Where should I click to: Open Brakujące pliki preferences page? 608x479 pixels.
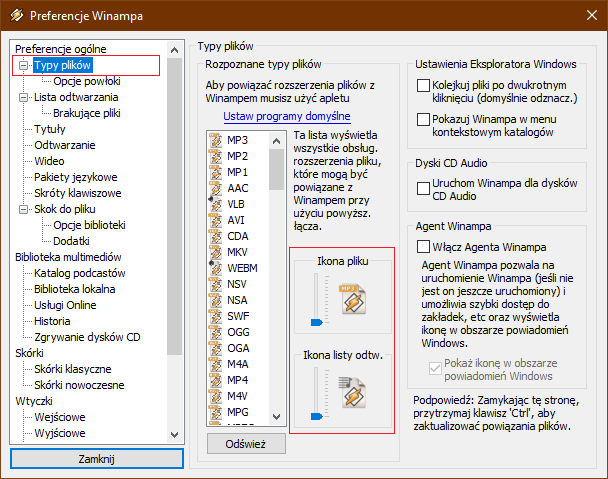[87, 113]
